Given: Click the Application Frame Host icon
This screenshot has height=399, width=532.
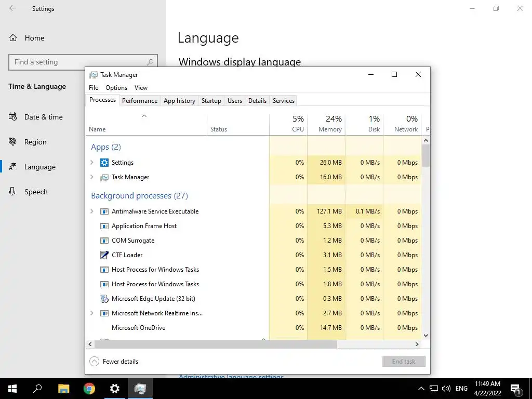Looking at the screenshot, I should [x=104, y=226].
